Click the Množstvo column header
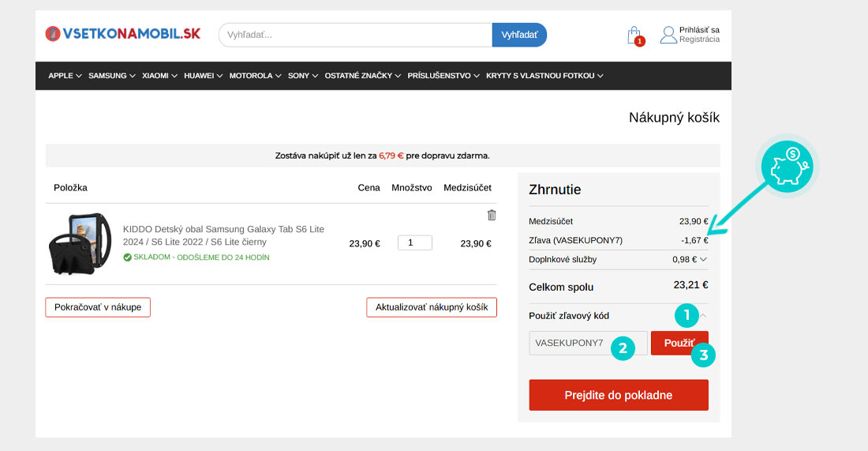868x451 pixels. point(412,188)
